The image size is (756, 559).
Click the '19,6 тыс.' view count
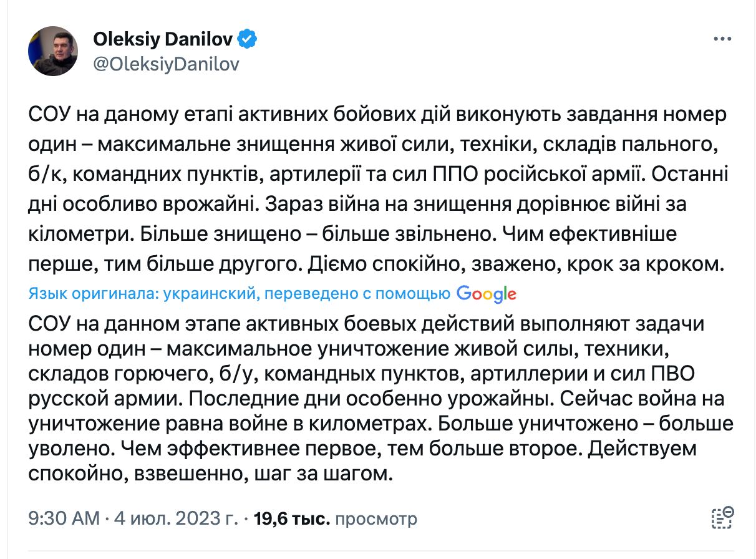point(292,518)
